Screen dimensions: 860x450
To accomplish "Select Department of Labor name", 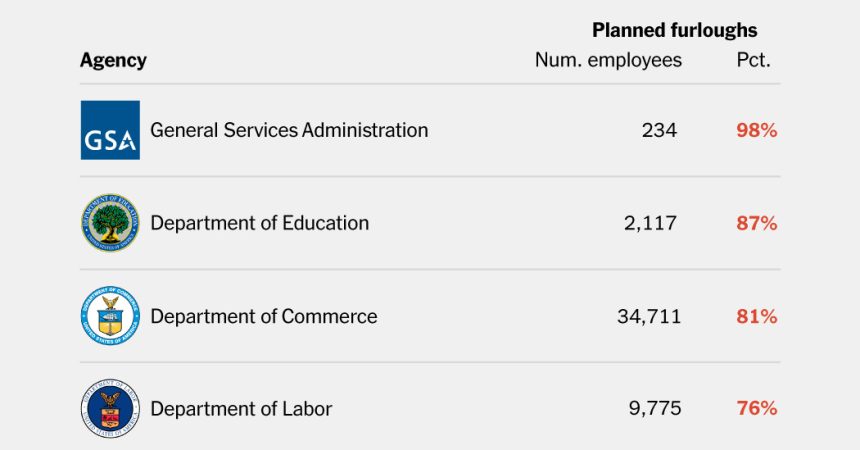I will (241, 408).
